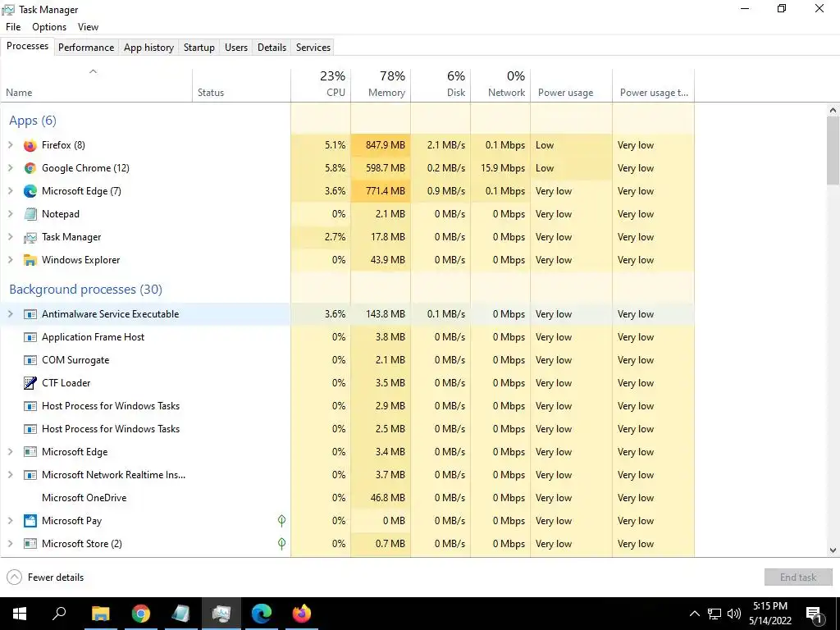Open the View menu
The image size is (840, 630).
click(x=88, y=27)
